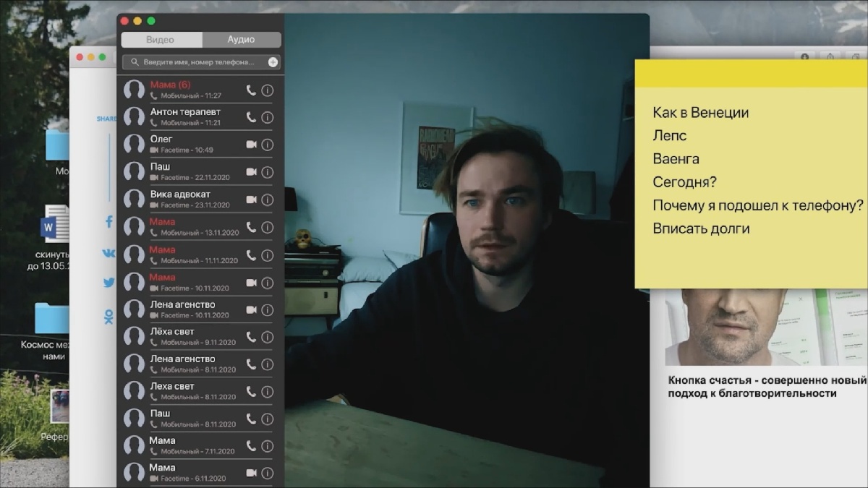Screen dimensions: 868x488
Task: Call Мама from the 7.11.2020 row
Action: click(x=251, y=446)
